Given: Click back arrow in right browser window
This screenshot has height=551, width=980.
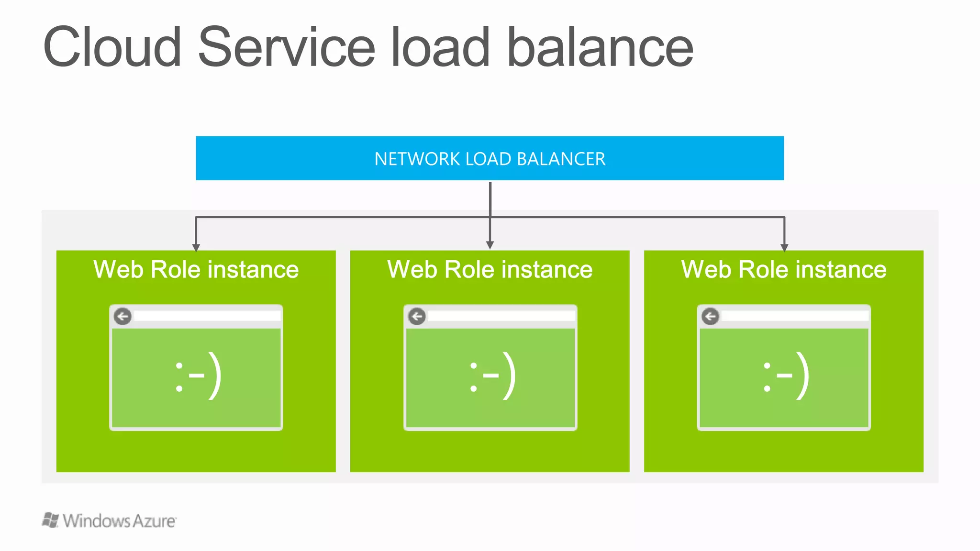Looking at the screenshot, I should 711,316.
